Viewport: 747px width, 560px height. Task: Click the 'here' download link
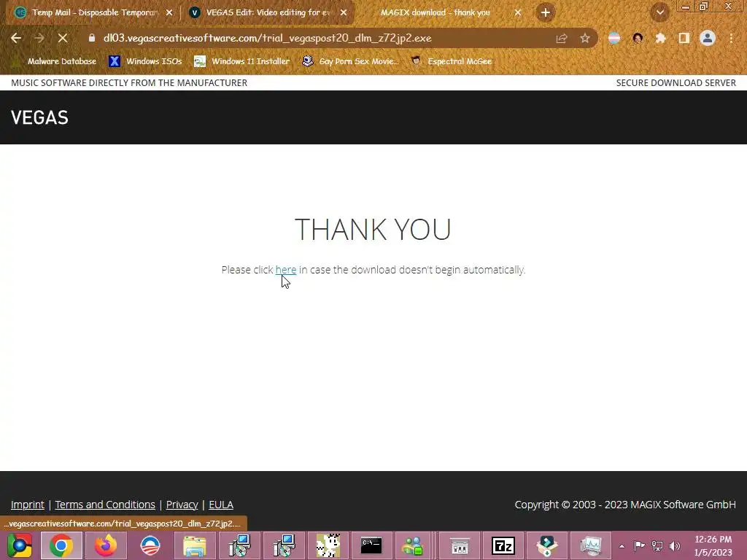(x=286, y=270)
